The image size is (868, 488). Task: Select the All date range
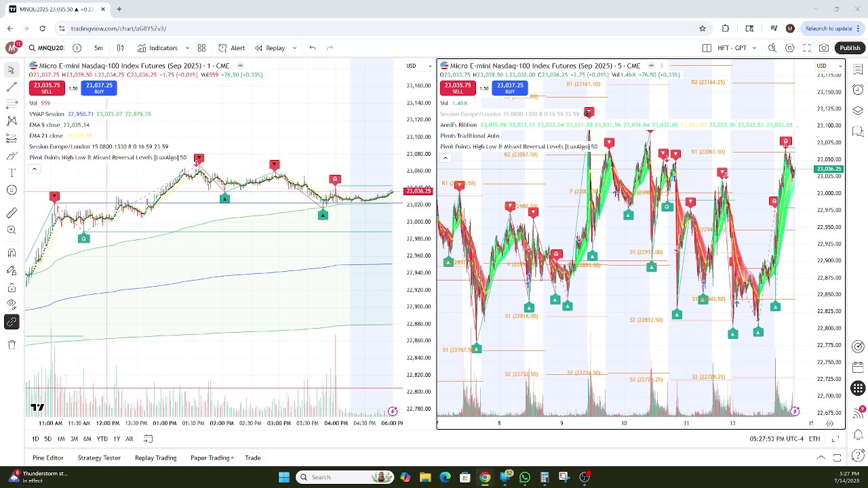coord(129,439)
